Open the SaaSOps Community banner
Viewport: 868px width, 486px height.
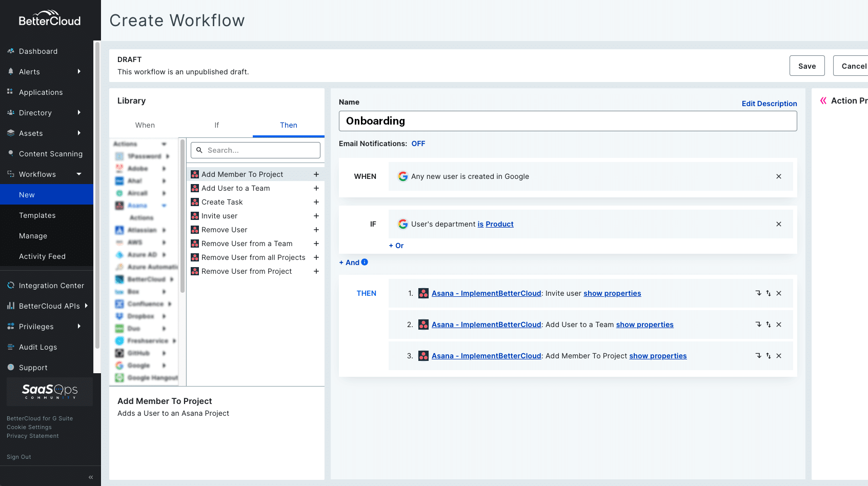pos(50,392)
